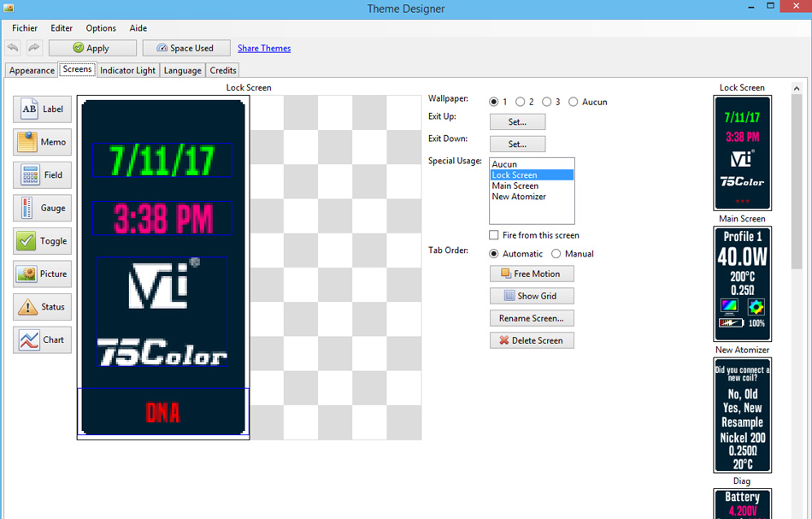Enable Fire from this screen checkbox
This screenshot has height=519, width=812.
coord(494,235)
